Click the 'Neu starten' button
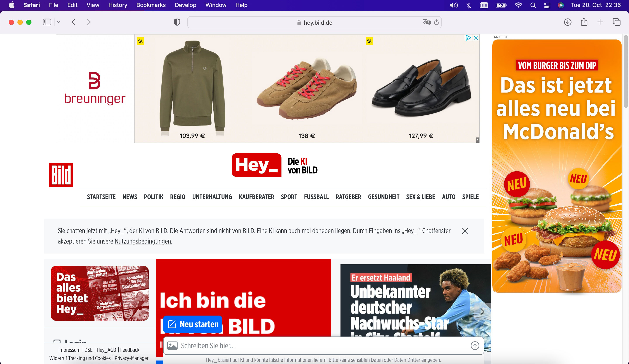The height and width of the screenshot is (364, 629). click(193, 324)
